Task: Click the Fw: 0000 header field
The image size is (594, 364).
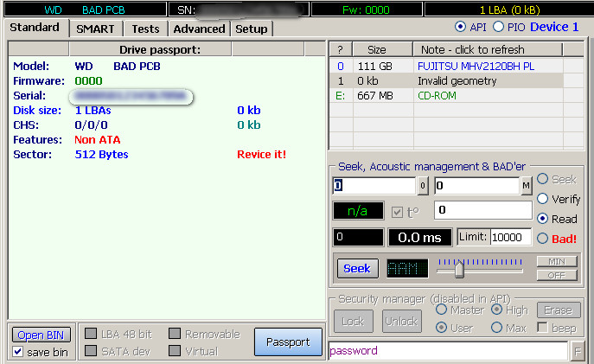Action: coord(367,10)
